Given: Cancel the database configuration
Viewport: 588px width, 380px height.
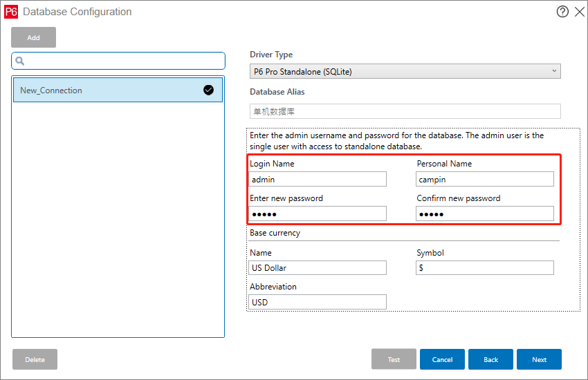Looking at the screenshot, I should (x=442, y=359).
